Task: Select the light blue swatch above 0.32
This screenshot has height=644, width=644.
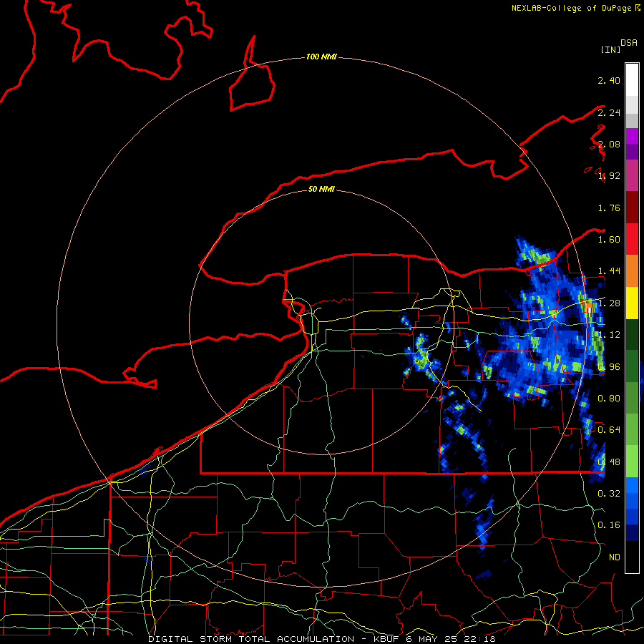Action: (632, 485)
